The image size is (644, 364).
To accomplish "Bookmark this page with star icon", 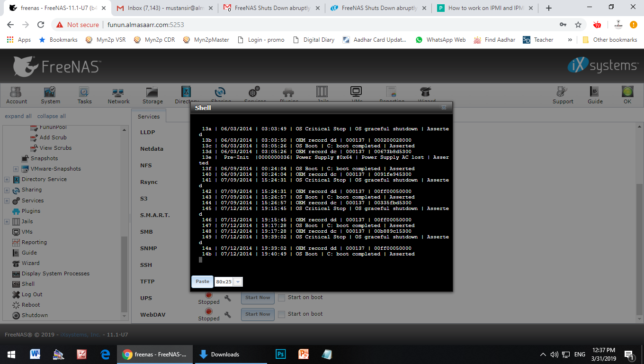I will 578,25.
